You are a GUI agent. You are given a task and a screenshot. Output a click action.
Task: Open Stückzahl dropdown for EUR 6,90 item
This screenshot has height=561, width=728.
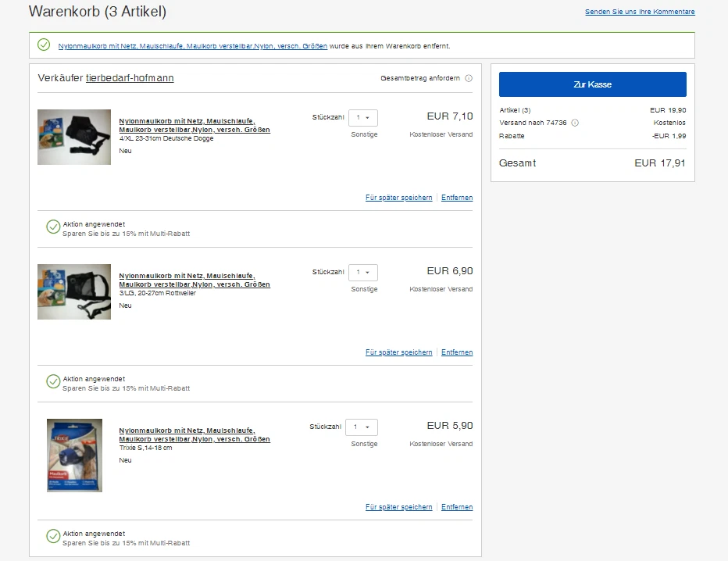click(x=362, y=273)
